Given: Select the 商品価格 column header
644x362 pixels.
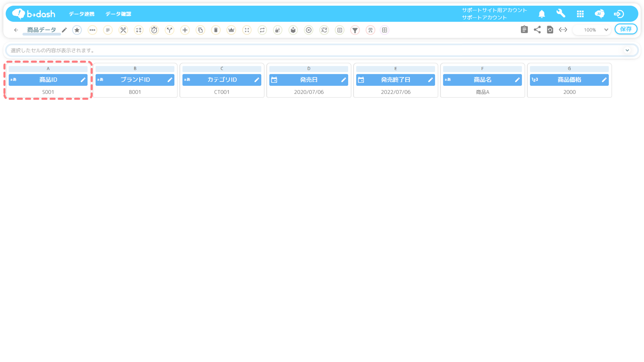Looking at the screenshot, I should click(569, 80).
